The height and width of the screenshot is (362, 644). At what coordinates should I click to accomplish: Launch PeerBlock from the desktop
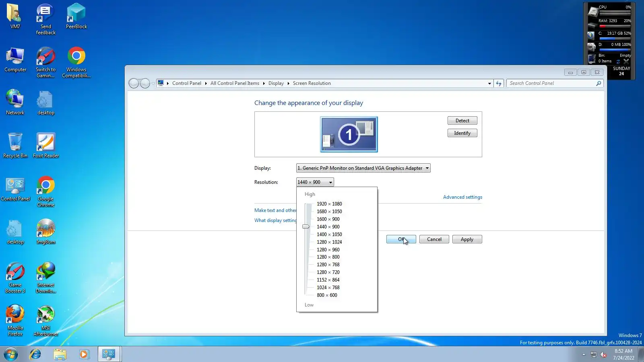pos(76,16)
